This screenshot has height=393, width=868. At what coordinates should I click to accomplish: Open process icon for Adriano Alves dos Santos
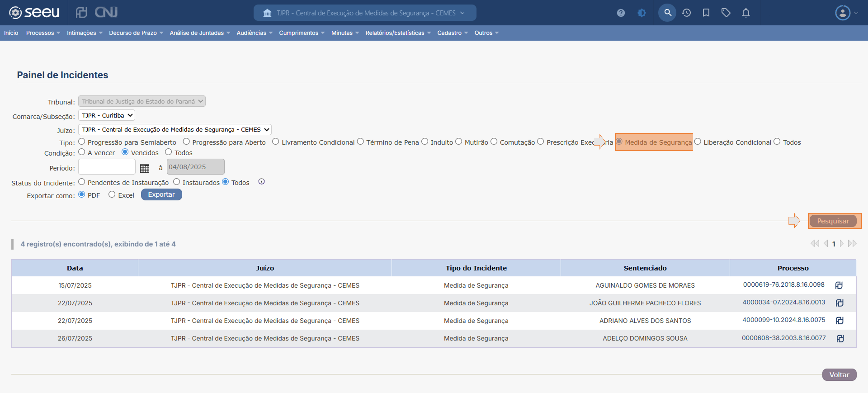[839, 320]
